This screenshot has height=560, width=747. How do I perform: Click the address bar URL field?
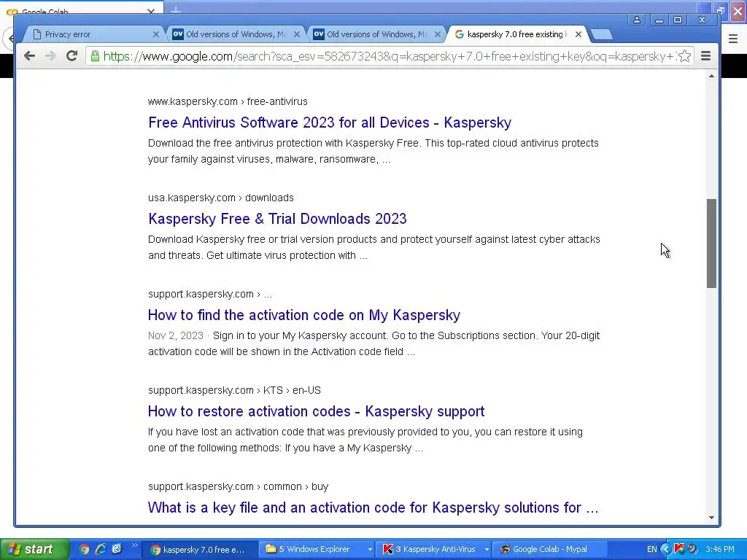tap(390, 56)
